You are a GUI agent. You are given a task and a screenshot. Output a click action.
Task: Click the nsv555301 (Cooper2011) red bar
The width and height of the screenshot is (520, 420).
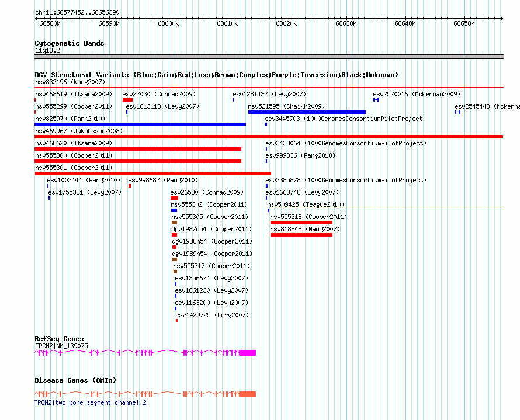153,173
